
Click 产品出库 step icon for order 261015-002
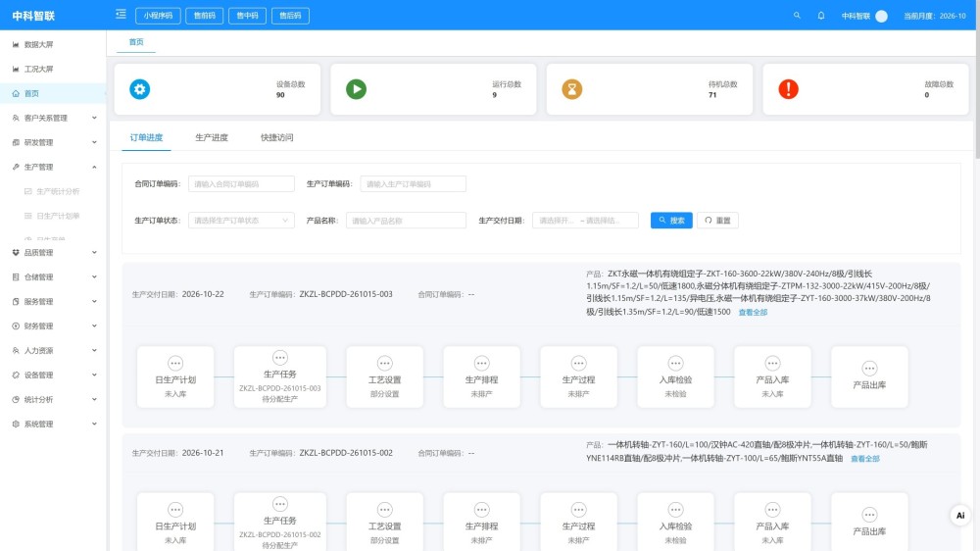coord(869,515)
